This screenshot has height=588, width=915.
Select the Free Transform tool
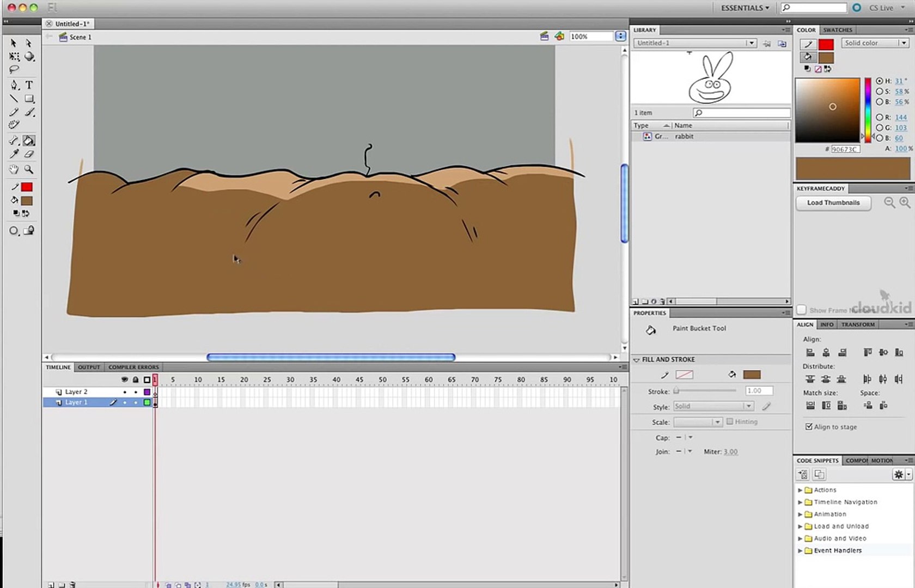pos(14,57)
